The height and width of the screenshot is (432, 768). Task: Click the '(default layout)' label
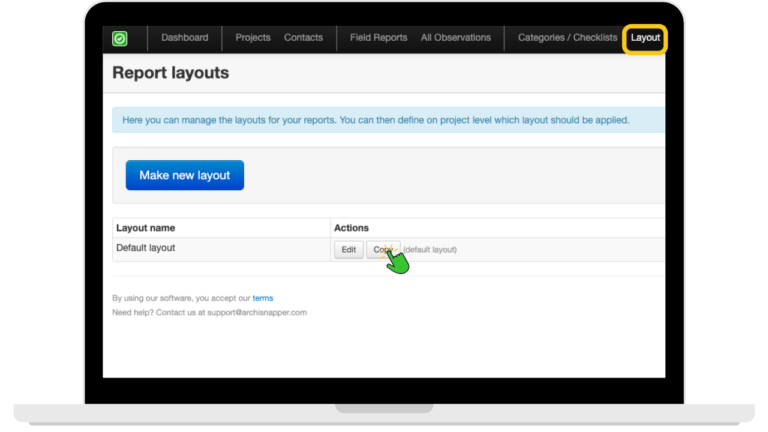tap(430, 250)
